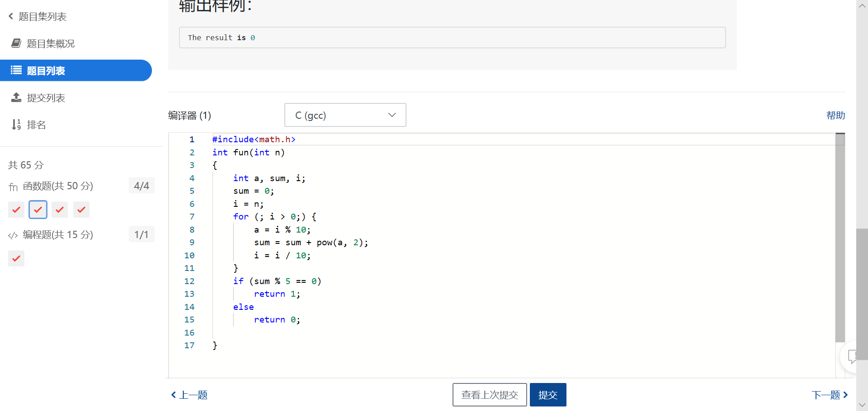The image size is (868, 411).
Task: Click the fn icon beside 函数题
Action: click(13, 187)
